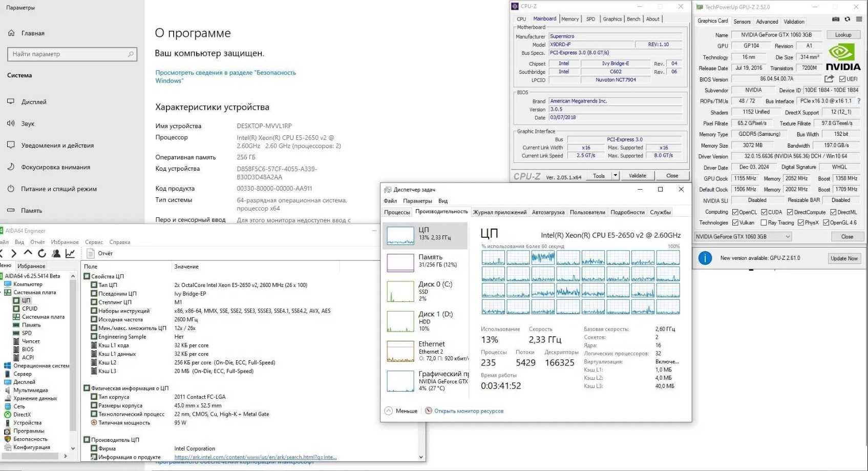868x471 pixels.
Task: Open the Tools dropdown arrow in CPU-Z
Action: tap(615, 176)
